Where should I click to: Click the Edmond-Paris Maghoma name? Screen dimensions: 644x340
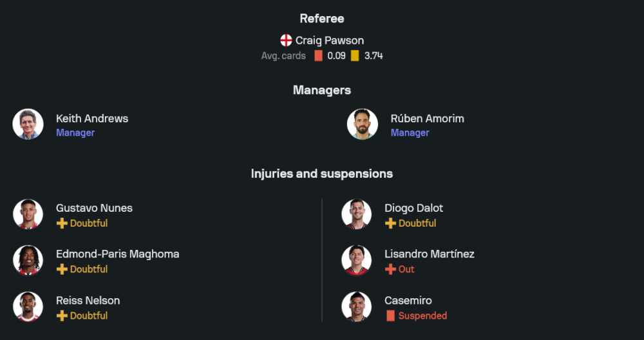point(117,254)
